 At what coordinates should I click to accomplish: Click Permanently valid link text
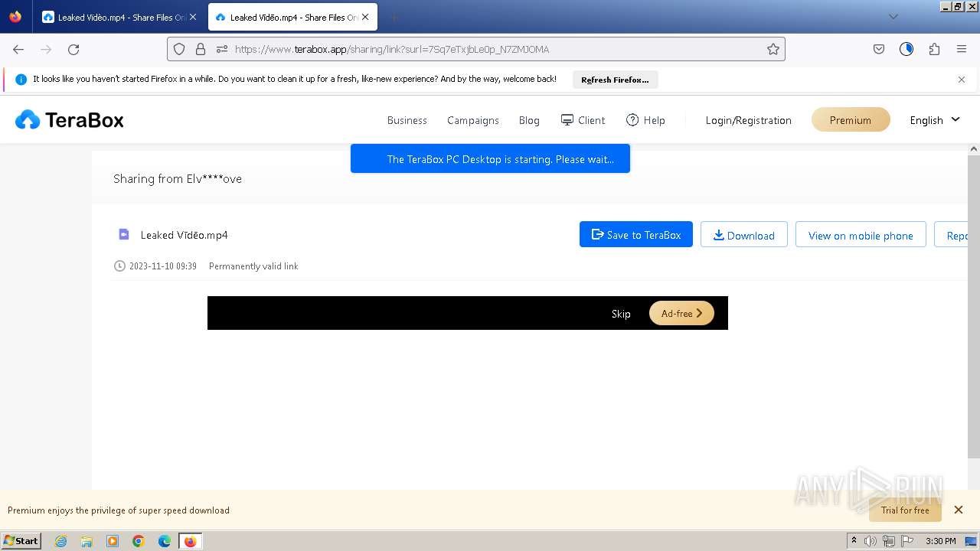point(253,266)
